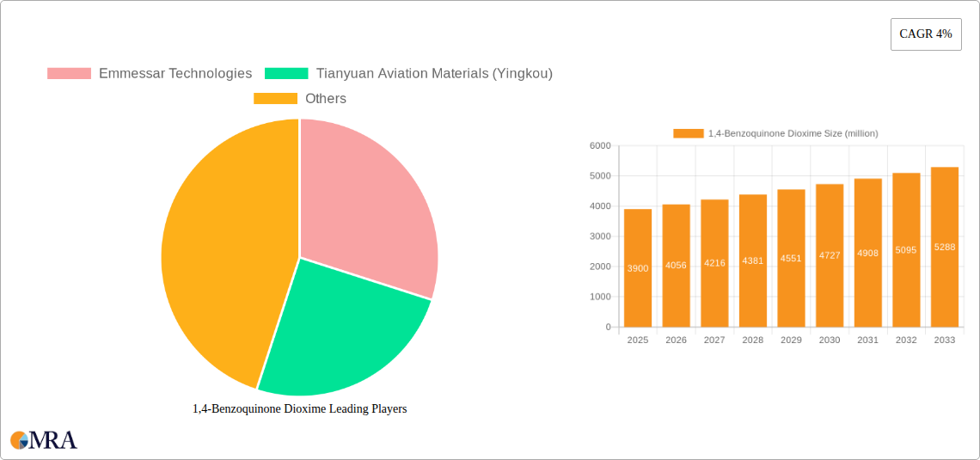Select the 2030 bar labeled 4727

(830, 255)
